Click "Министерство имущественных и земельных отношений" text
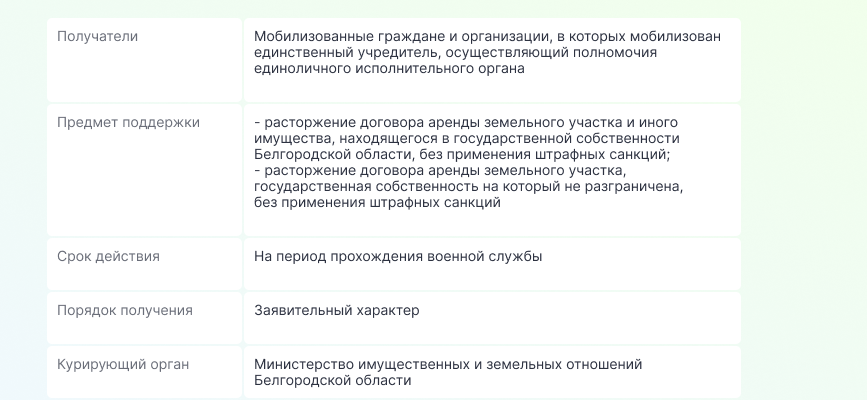 [448, 365]
